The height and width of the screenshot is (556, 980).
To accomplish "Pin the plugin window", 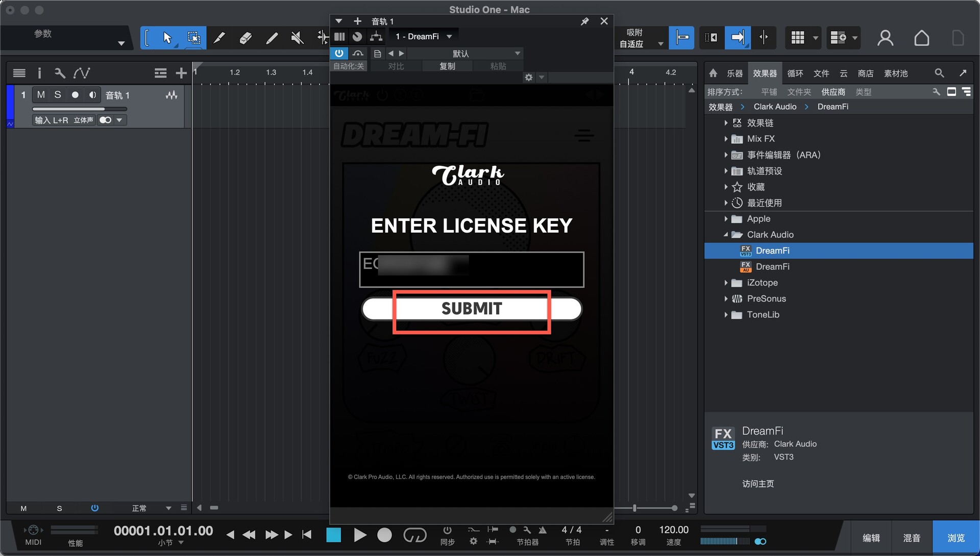I will coord(585,21).
